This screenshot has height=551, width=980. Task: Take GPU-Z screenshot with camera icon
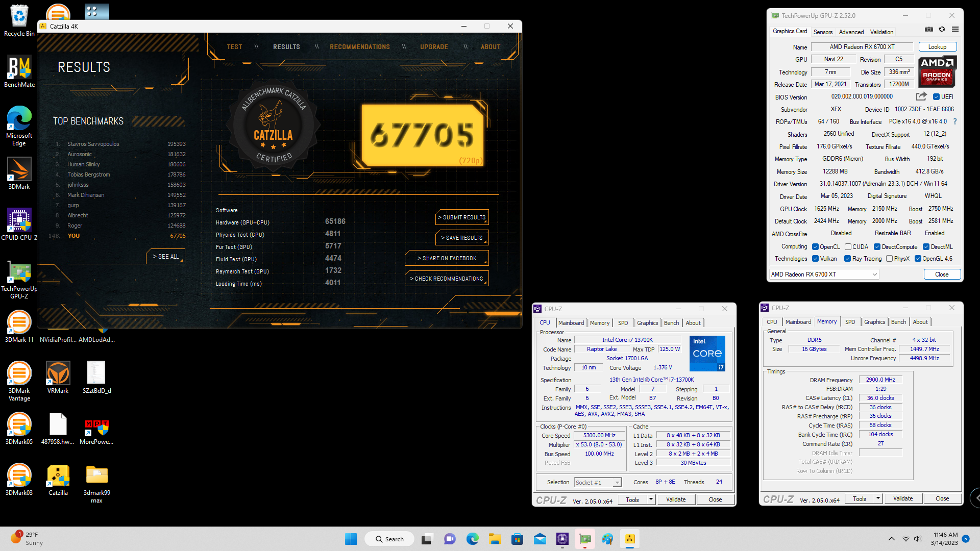(929, 30)
